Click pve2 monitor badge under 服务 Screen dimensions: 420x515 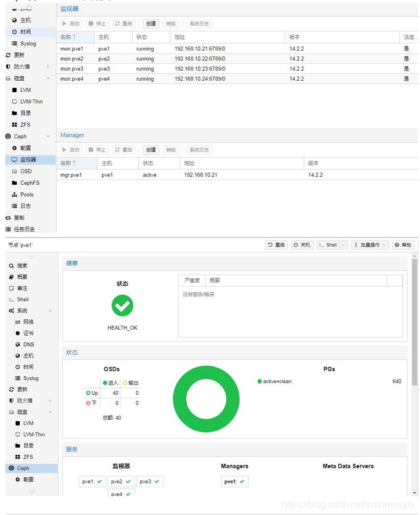coord(121,481)
